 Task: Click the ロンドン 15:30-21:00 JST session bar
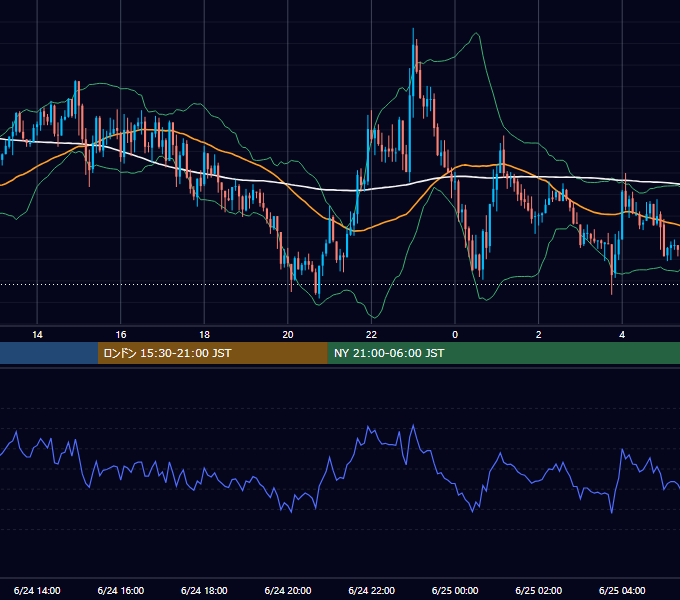[x=212, y=353]
